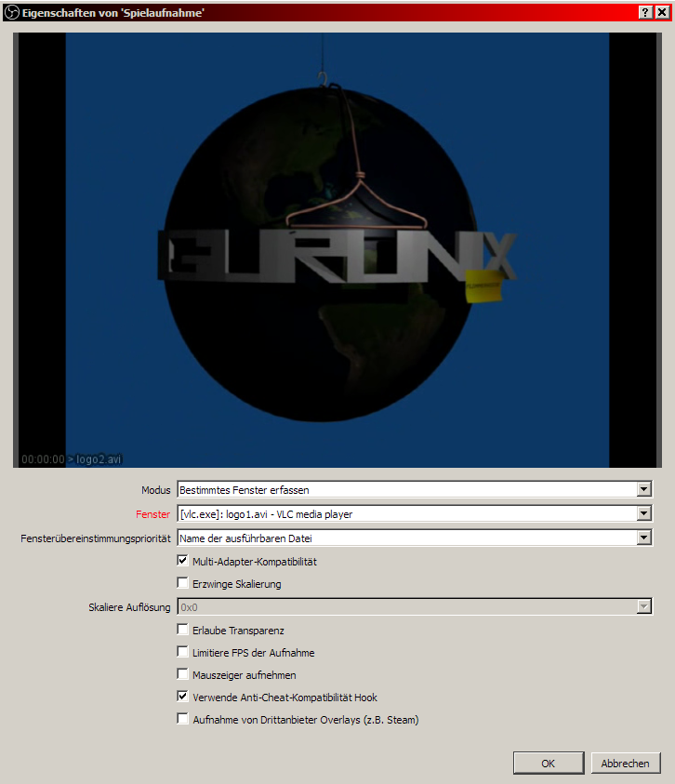Open the disabled Skaliere Auflösung combo box
Image resolution: width=675 pixels, height=784 pixels.
[415, 607]
